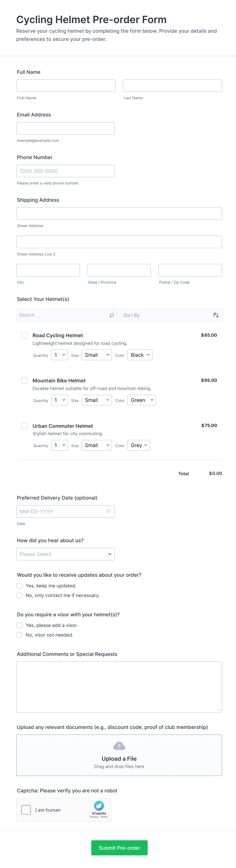Click the Phone Number field
236x868 pixels.
pos(65,171)
